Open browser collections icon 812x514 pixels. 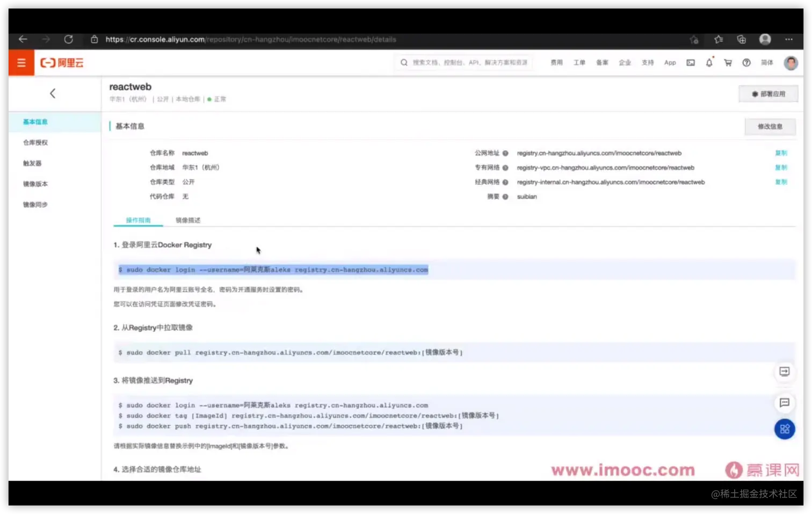[742, 39]
